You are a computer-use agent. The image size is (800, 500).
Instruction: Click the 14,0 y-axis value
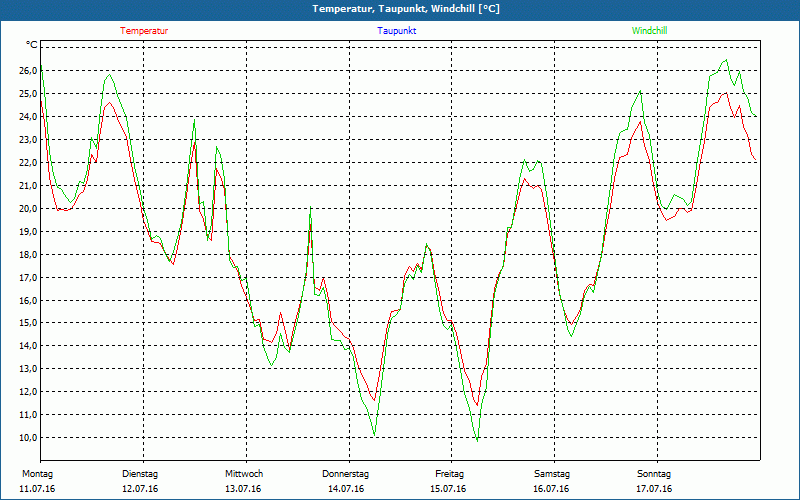pos(29,345)
